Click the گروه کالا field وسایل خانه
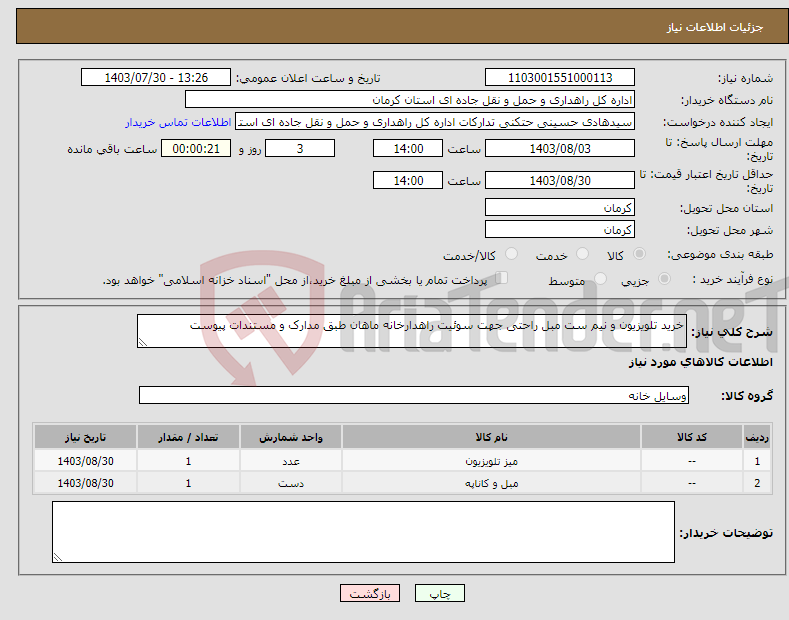 [x=414, y=396]
